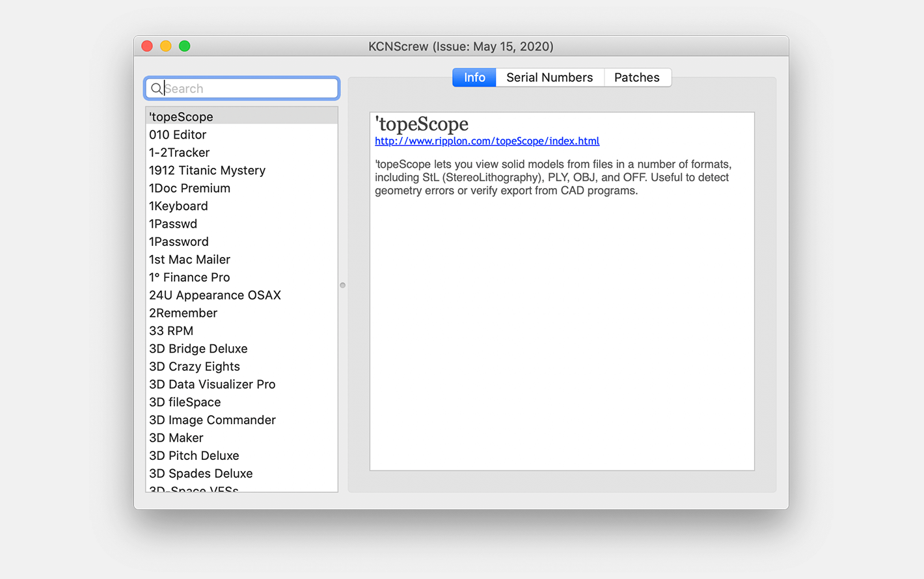
Task: Focus the Search input field
Action: [241, 88]
